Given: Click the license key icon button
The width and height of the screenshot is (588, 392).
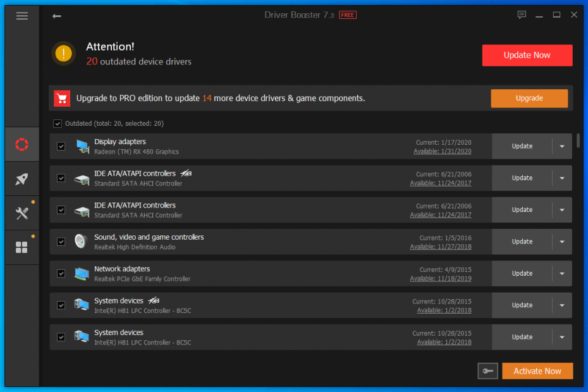Looking at the screenshot, I should pyautogui.click(x=488, y=371).
